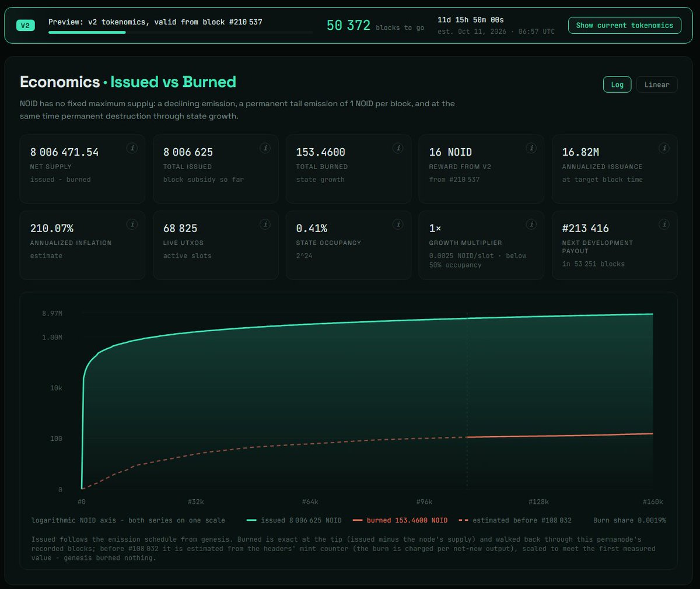Open info icon on State Occupancy card
The height and width of the screenshot is (589, 700).
[398, 224]
